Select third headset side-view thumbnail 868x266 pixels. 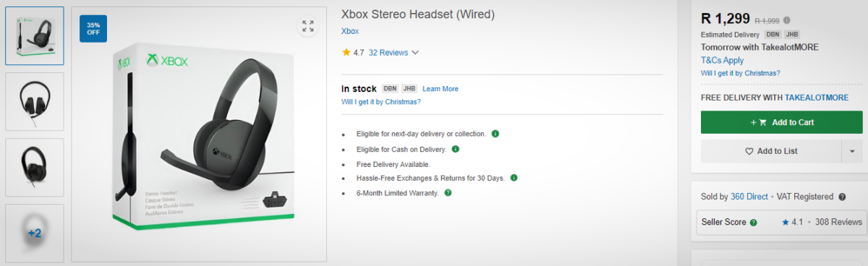pyautogui.click(x=35, y=168)
